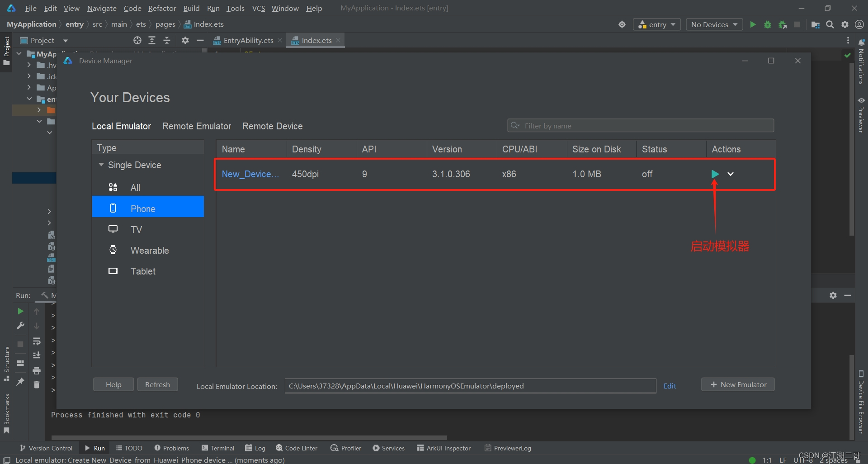Open the VCS menu
This screenshot has width=868, height=464.
[259, 8]
